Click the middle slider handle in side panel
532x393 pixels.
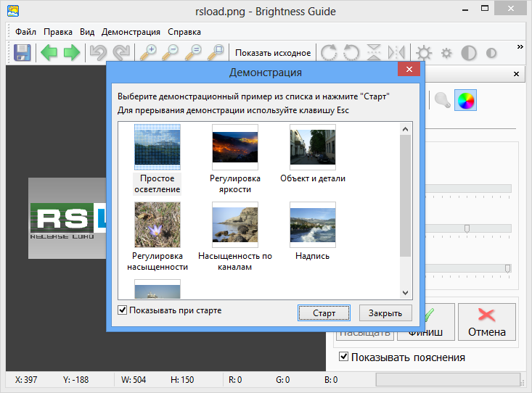click(467, 228)
